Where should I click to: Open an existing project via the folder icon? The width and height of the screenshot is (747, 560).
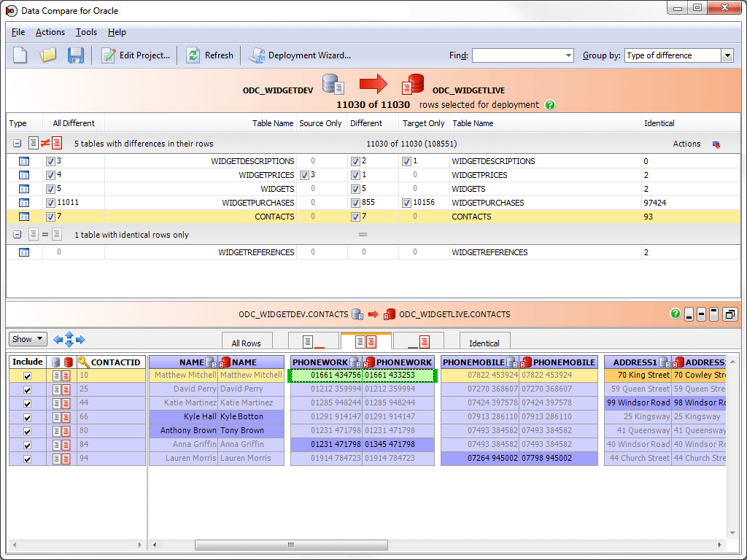(x=47, y=55)
